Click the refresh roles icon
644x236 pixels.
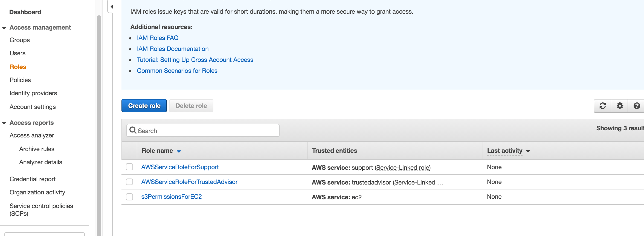point(602,106)
